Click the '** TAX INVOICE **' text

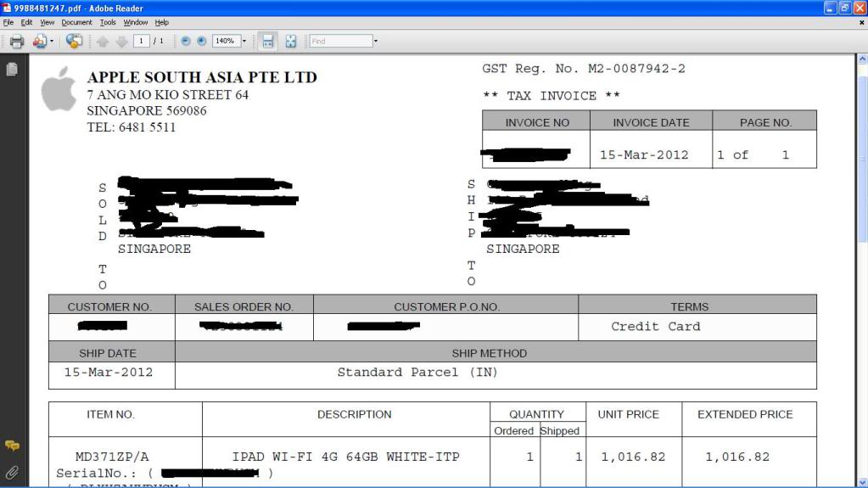(552, 96)
